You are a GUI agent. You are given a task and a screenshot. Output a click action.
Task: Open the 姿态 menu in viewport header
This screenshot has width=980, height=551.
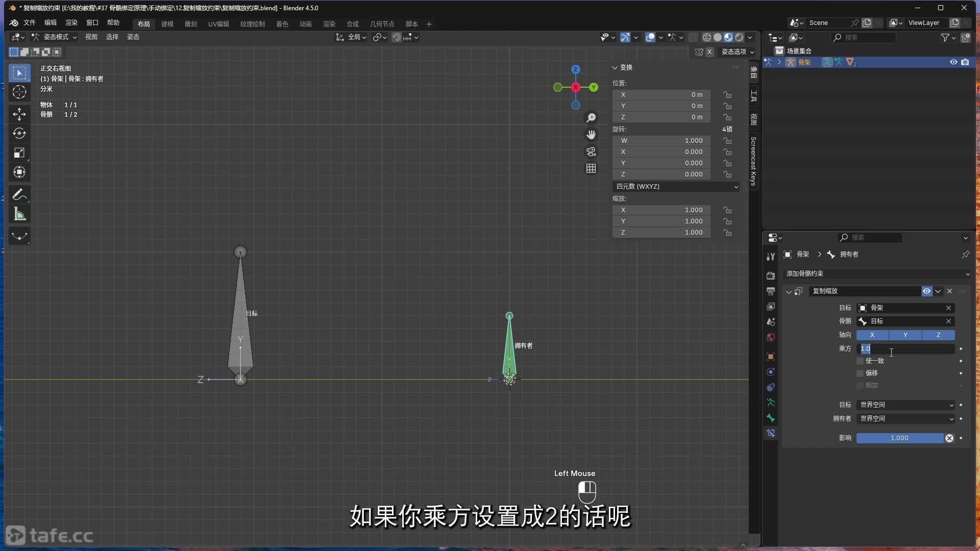133,37
